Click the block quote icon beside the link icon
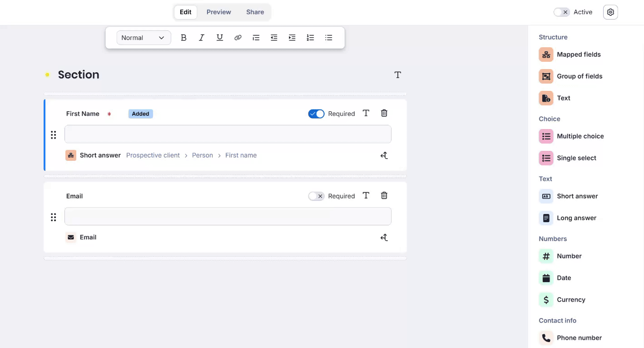Screen dimensions: 644x348 256,38
